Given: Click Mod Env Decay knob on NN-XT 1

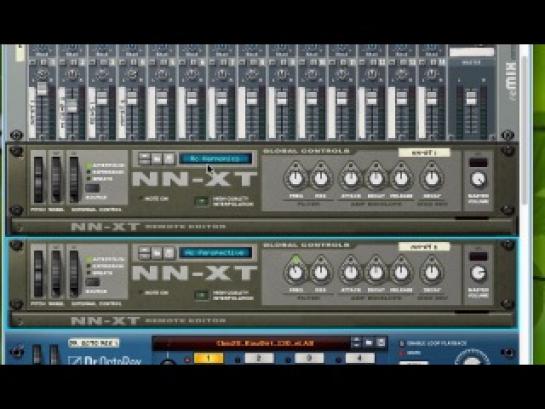Looking at the screenshot, I should coord(432,178).
